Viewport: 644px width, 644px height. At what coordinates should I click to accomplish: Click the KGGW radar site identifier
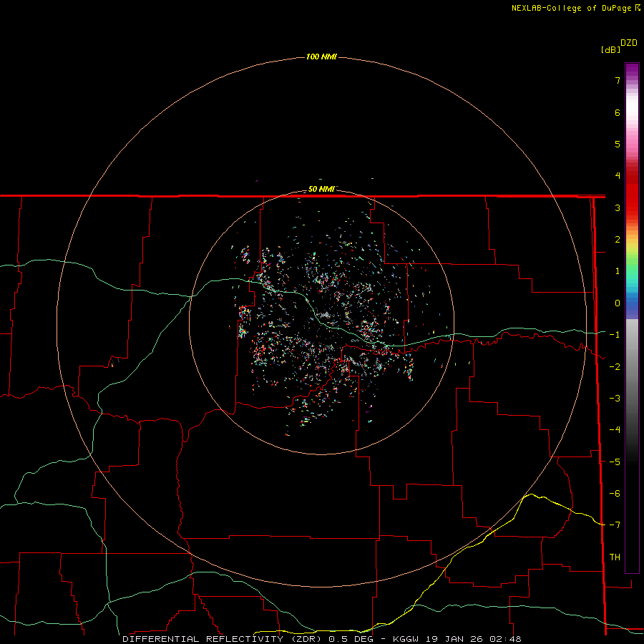(406, 639)
